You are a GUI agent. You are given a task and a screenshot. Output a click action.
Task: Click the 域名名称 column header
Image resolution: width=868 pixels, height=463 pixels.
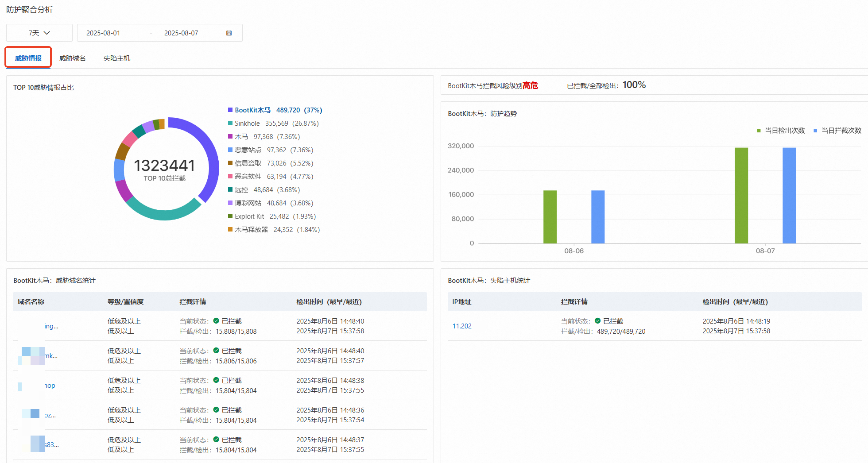(31, 302)
